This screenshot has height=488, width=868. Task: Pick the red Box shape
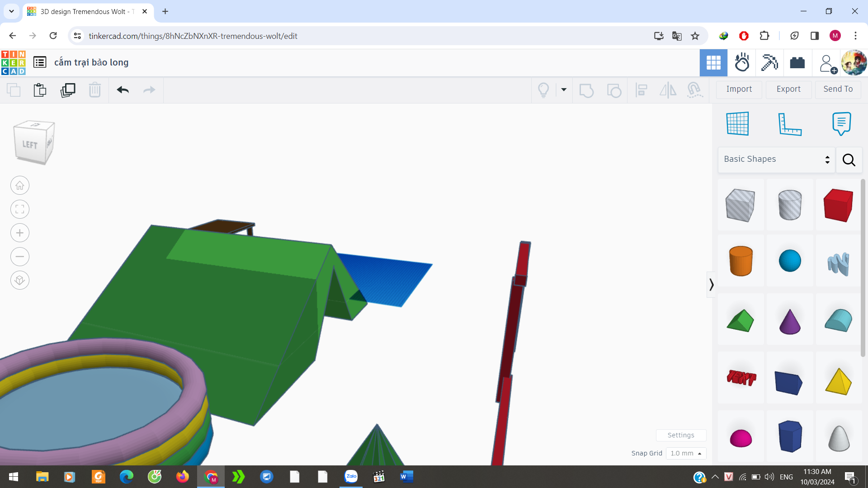coord(838,205)
